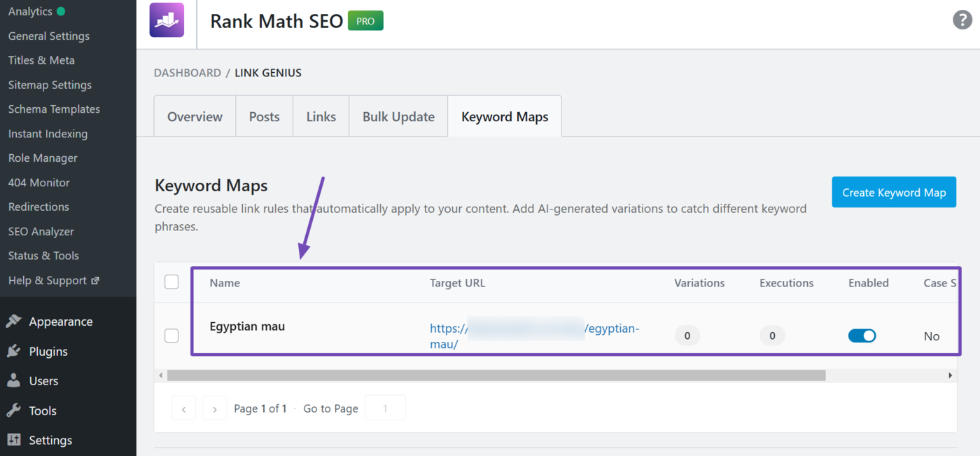The height and width of the screenshot is (456, 980).
Task: Open the Links tab
Action: coord(321,117)
